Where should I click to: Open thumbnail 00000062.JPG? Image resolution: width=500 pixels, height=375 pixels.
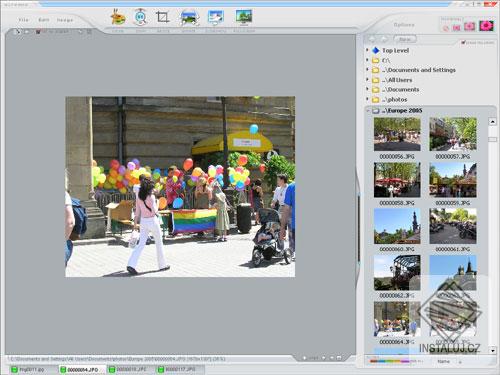[397, 273]
